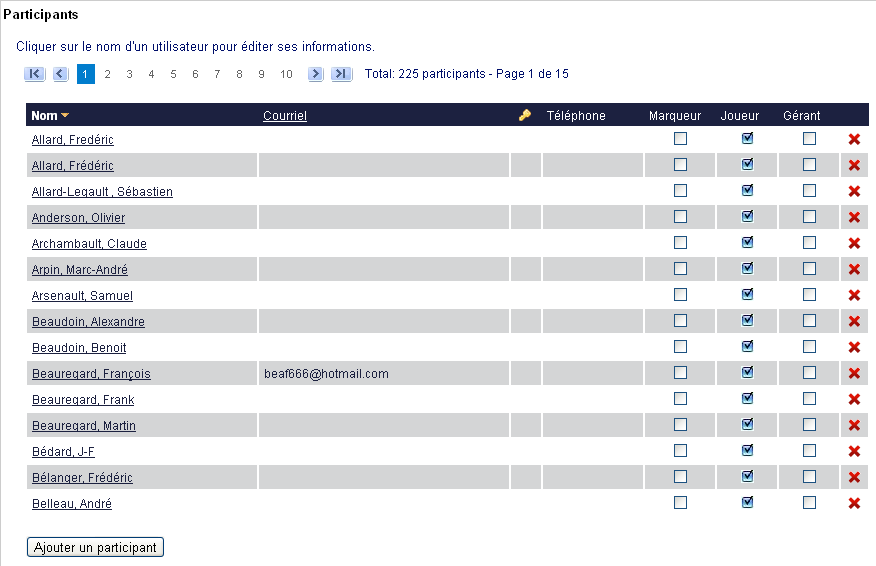Remove Arsenault, Samuel via red X

tap(854, 295)
